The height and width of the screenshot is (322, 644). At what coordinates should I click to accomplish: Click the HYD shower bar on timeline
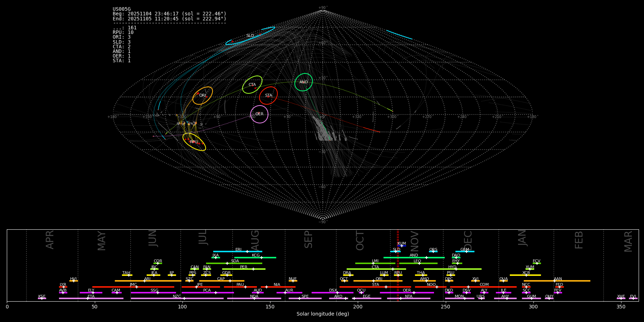click(453, 269)
